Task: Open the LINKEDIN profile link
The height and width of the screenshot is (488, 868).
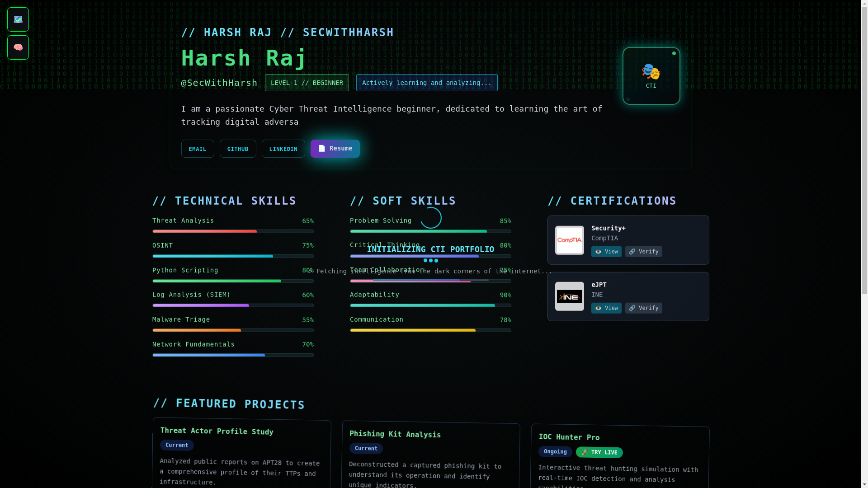Action: coord(283,149)
